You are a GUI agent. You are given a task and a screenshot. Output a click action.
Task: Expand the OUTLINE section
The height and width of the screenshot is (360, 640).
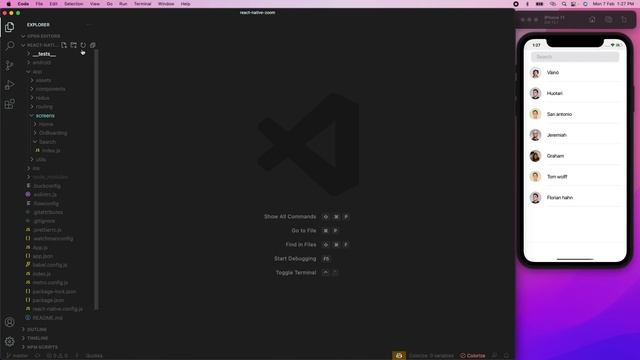tap(37, 329)
